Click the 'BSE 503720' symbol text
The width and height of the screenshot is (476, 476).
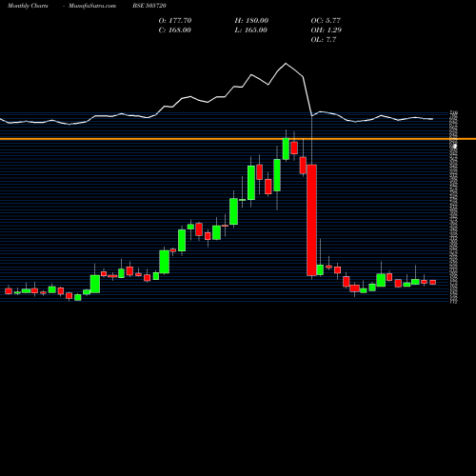149,6
